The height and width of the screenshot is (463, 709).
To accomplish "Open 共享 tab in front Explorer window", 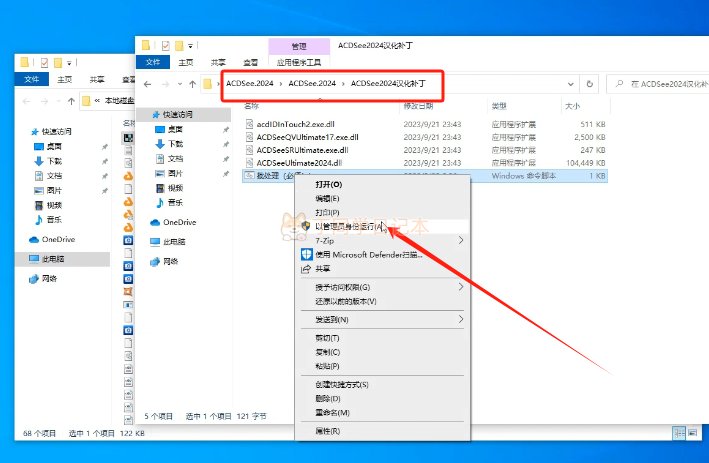I will click(218, 62).
